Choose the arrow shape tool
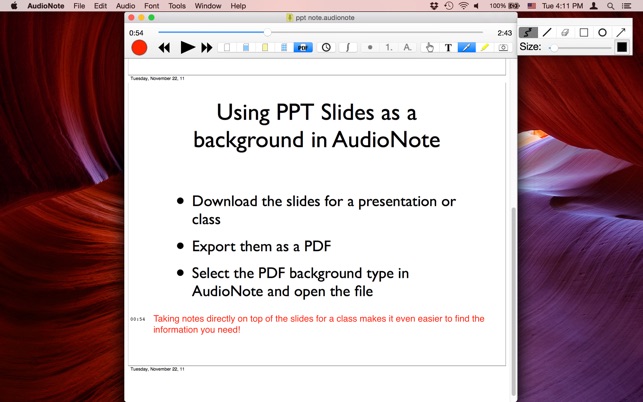Viewport: 643px width, 402px height. point(621,32)
